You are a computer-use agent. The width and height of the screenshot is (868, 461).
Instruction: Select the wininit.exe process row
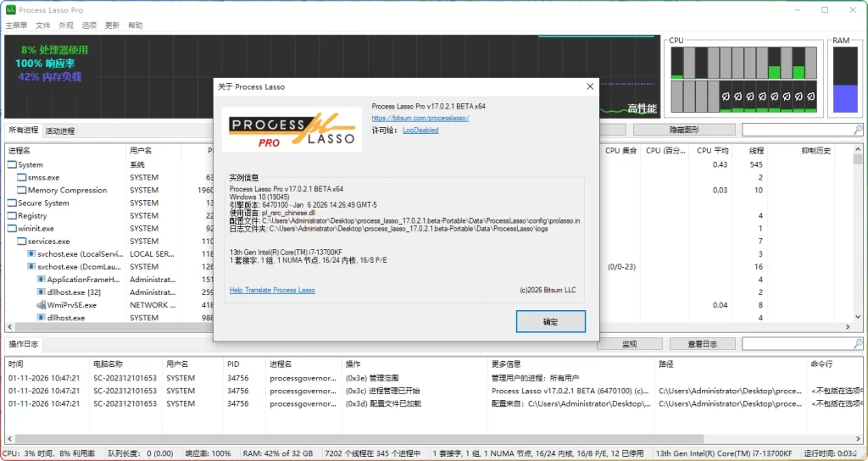[429, 228]
